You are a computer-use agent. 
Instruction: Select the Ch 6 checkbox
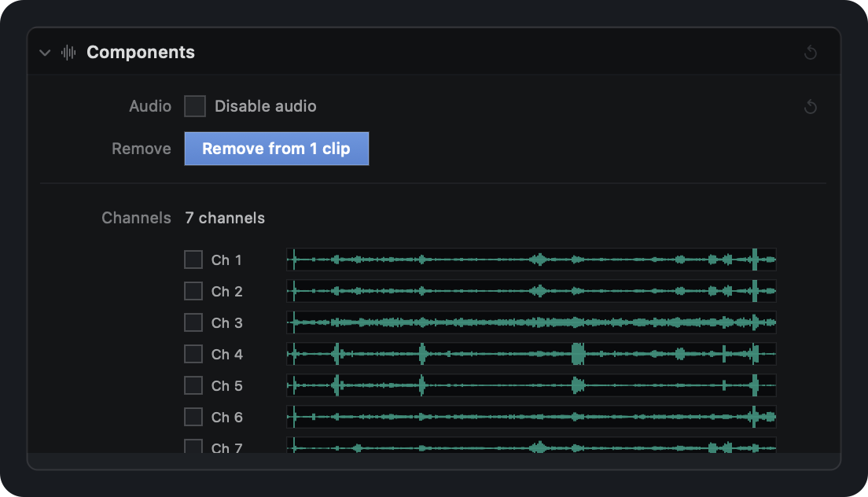[193, 418]
